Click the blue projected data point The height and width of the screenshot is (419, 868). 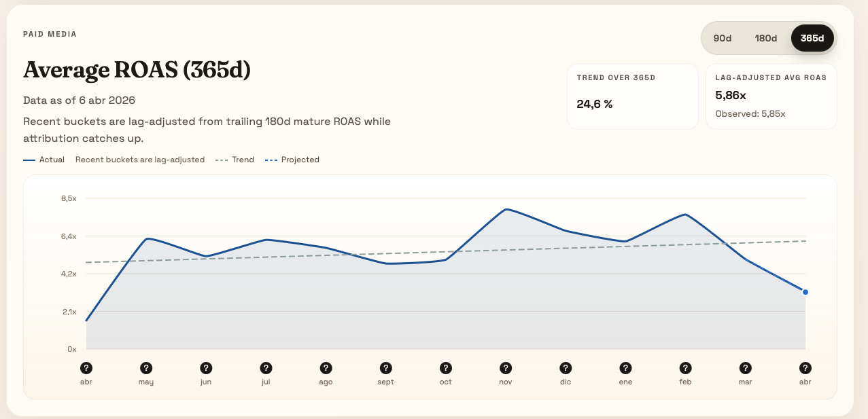[805, 292]
